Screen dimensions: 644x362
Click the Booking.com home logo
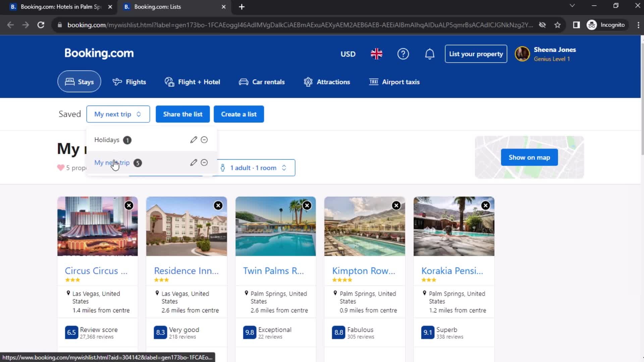click(x=100, y=54)
